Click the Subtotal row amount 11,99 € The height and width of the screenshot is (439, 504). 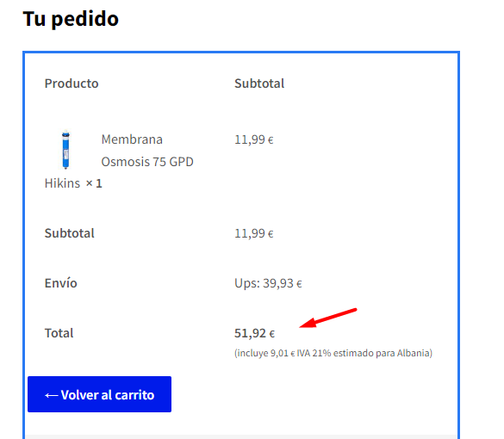point(254,233)
